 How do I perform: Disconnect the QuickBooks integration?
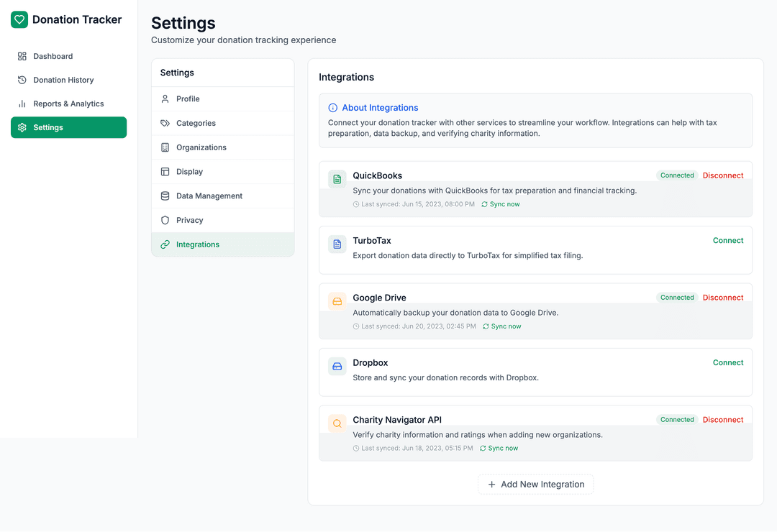(722, 175)
